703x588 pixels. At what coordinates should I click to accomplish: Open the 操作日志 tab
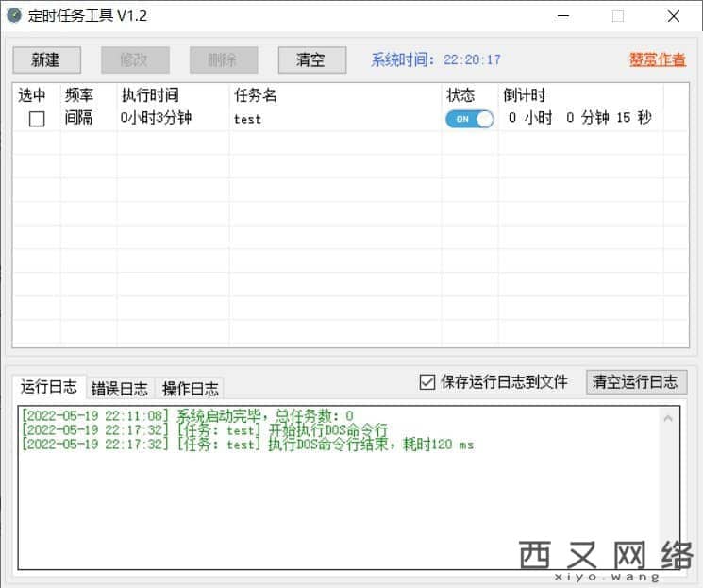[190, 388]
